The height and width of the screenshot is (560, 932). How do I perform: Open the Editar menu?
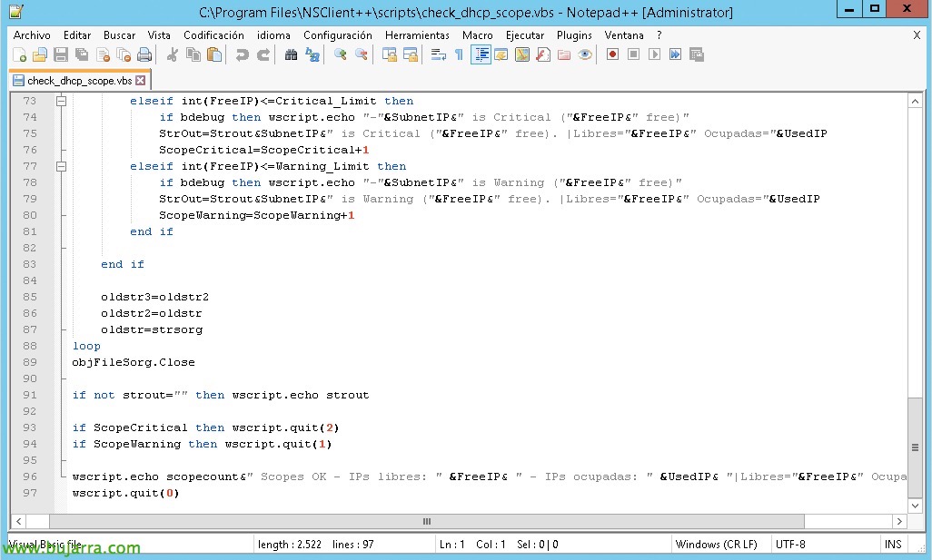77,35
